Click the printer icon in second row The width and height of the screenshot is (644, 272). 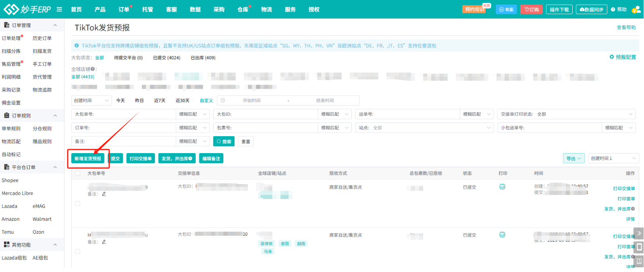click(x=502, y=235)
